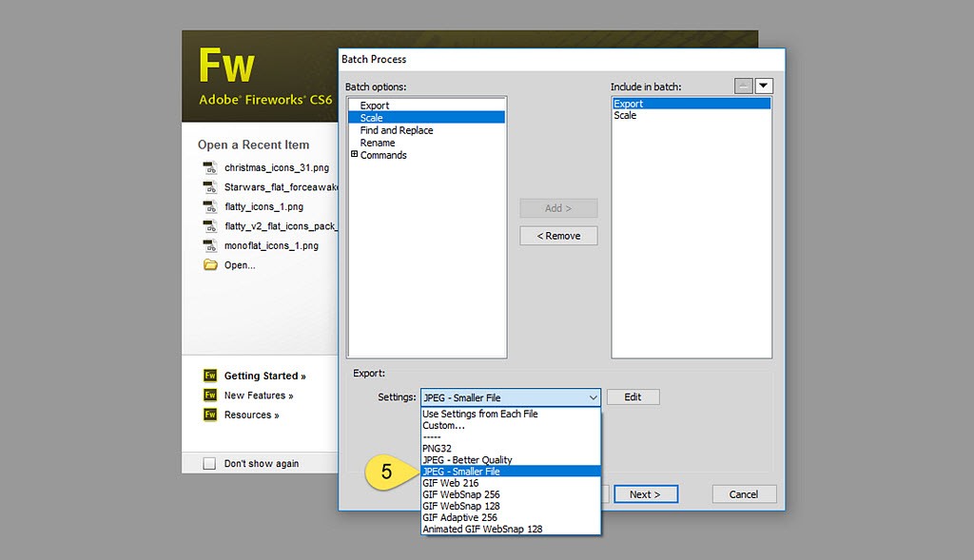Screen dimensions: 974x560
Task: Select PNG32 export preset
Action: [x=511, y=448]
